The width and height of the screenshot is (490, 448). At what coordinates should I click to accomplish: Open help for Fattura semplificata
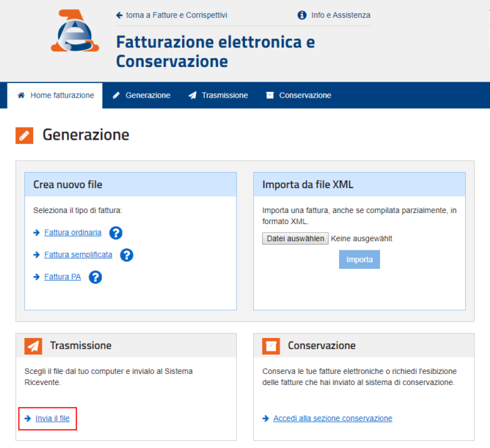(127, 255)
